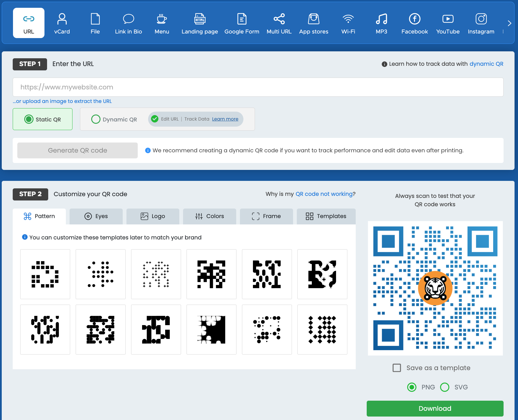Select the flower cutout pattern thumbnail
The image size is (518, 420).
point(211,329)
